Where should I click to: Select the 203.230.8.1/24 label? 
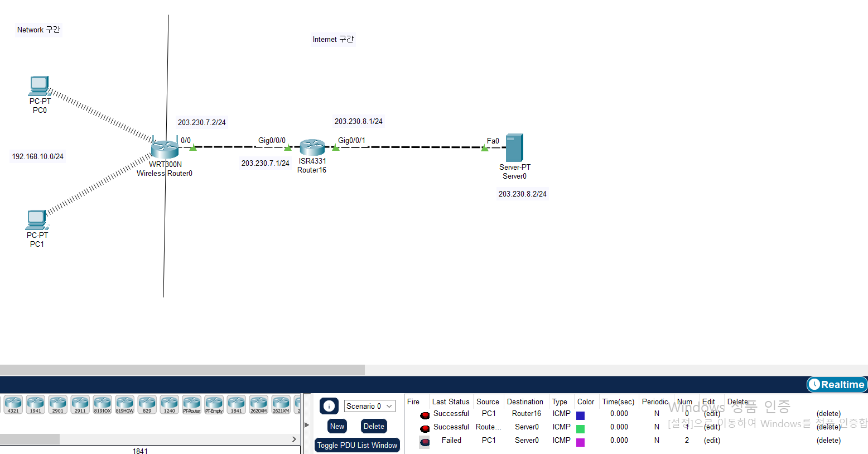click(x=359, y=121)
